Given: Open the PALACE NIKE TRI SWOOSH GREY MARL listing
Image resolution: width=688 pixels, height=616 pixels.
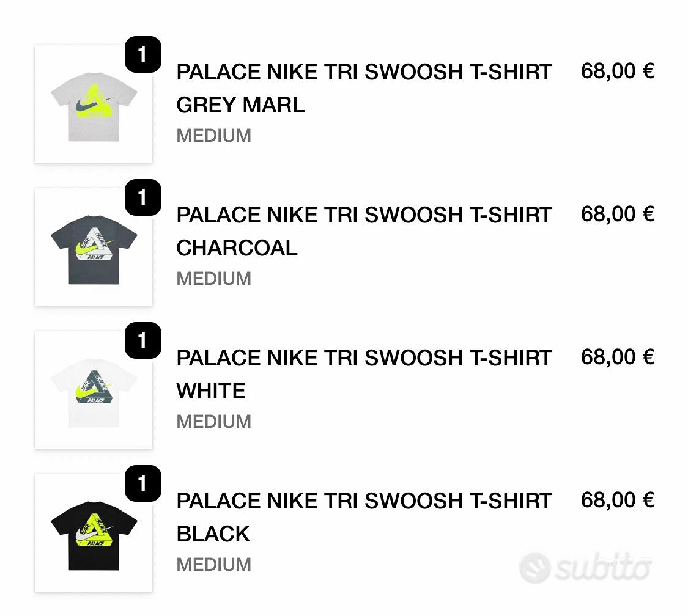Looking at the screenshot, I should tap(364, 89).
